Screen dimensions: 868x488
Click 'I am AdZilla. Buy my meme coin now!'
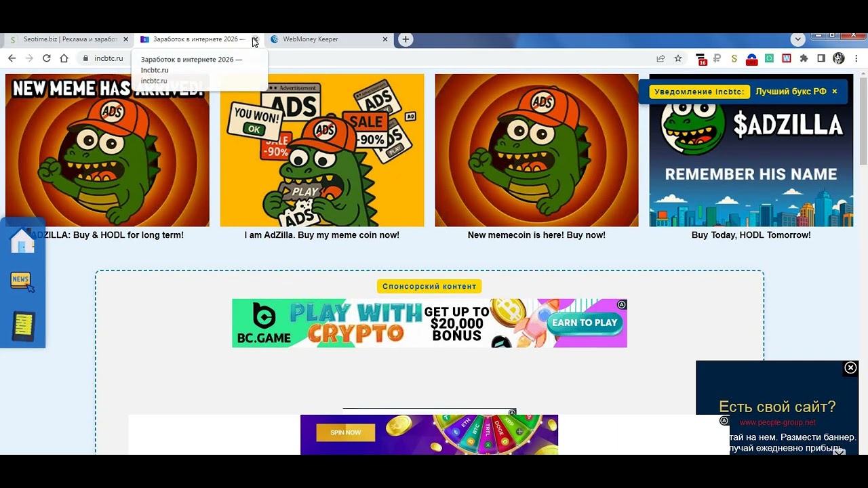[x=322, y=235]
